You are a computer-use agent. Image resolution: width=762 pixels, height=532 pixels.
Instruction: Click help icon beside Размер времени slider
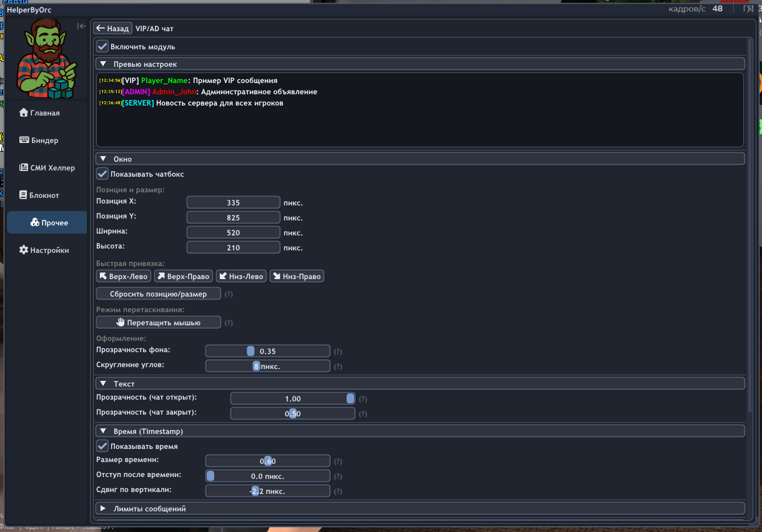pyautogui.click(x=338, y=461)
